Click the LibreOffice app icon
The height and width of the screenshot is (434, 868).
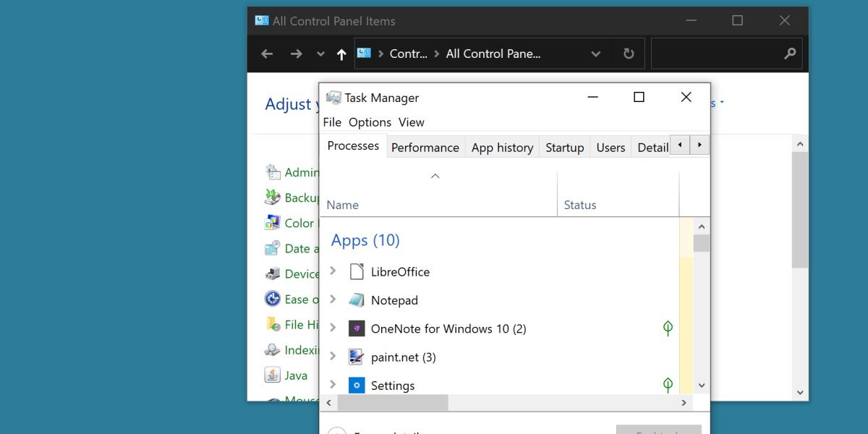coord(357,272)
